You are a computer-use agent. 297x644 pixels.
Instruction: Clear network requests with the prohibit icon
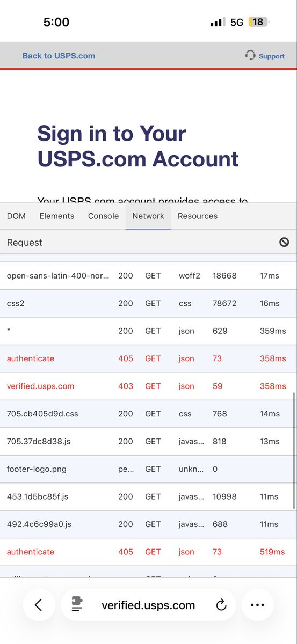(284, 242)
